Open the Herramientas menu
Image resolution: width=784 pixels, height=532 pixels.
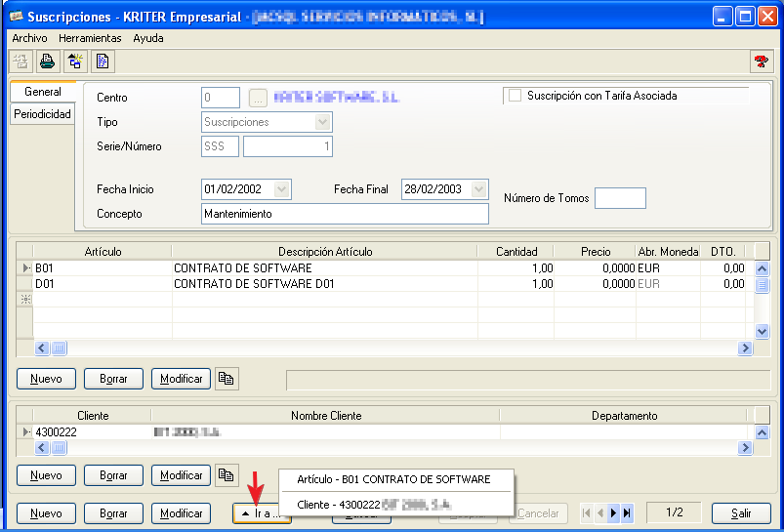pos(90,38)
